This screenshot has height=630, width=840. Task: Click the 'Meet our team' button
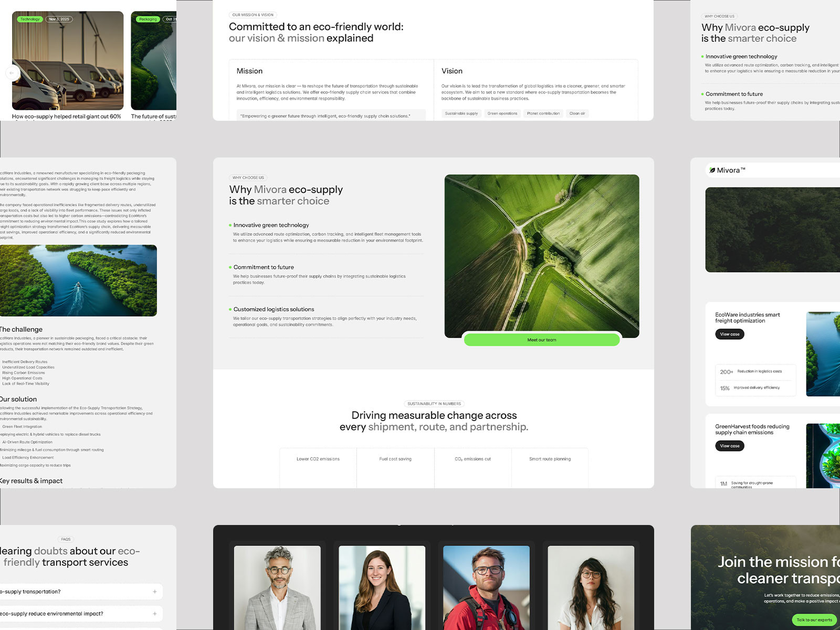(541, 340)
